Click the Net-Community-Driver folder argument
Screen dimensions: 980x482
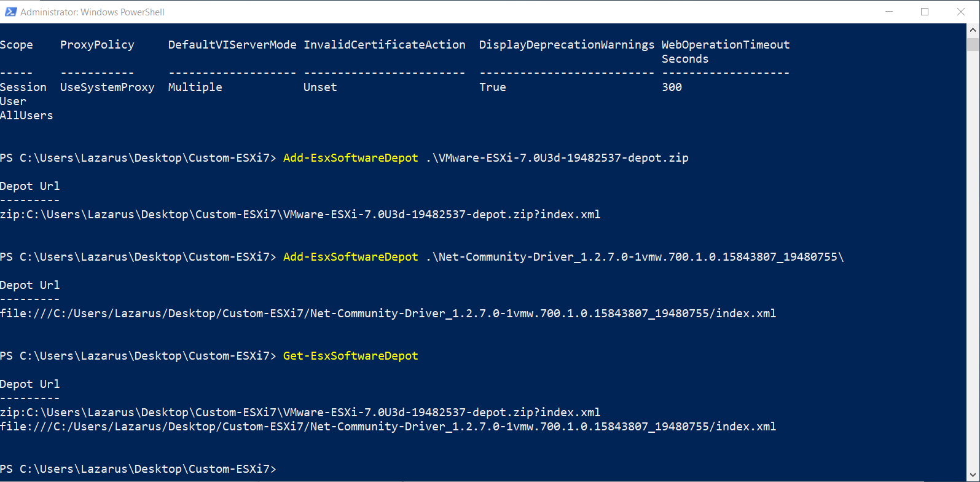[635, 257]
